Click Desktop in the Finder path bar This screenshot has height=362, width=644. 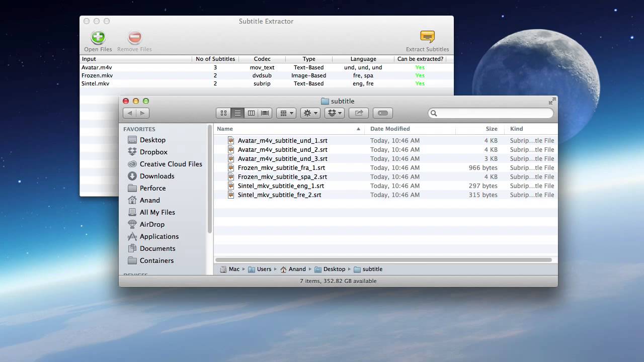pyautogui.click(x=330, y=269)
